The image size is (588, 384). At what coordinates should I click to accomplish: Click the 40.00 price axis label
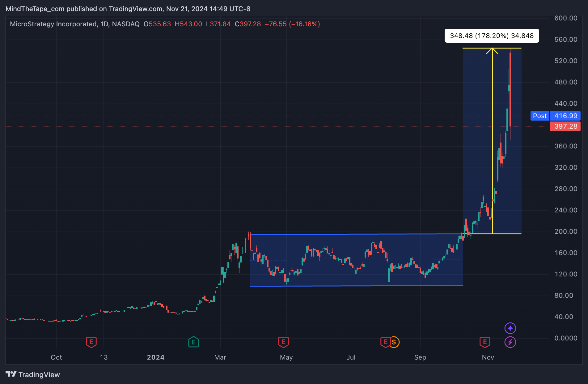[564, 317]
